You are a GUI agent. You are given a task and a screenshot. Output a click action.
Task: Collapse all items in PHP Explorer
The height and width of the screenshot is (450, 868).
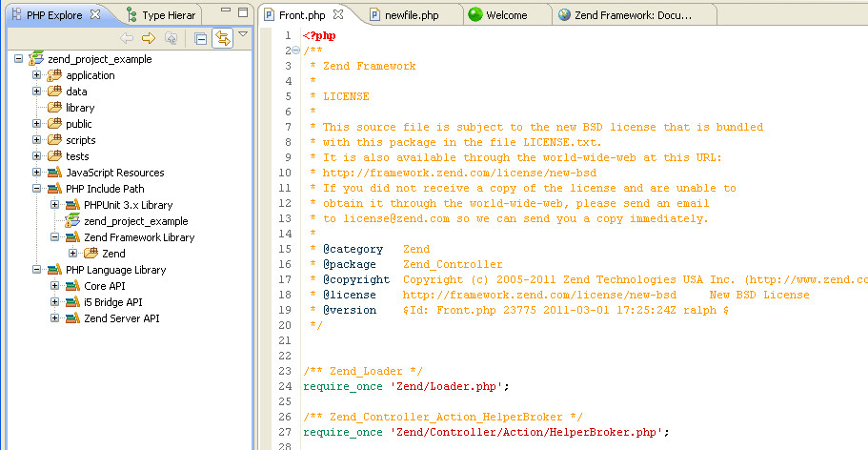click(x=201, y=38)
